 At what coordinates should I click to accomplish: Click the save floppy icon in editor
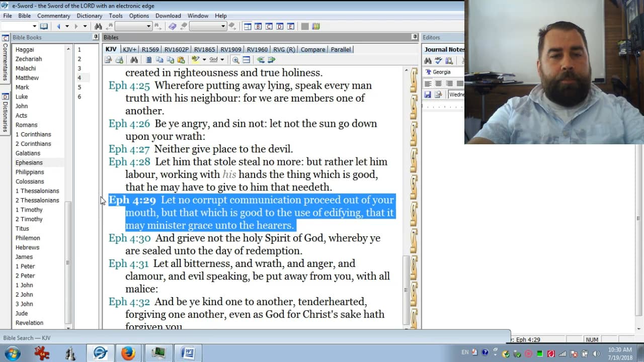pyautogui.click(x=428, y=95)
